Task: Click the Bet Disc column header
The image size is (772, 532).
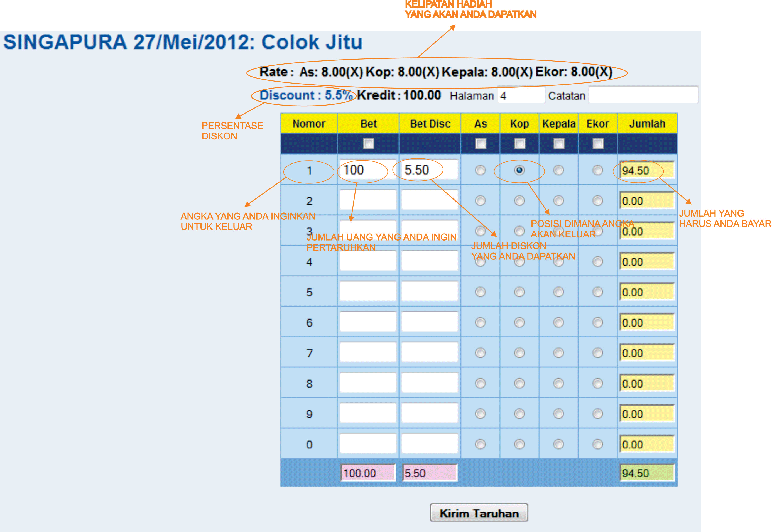Action: pos(430,124)
